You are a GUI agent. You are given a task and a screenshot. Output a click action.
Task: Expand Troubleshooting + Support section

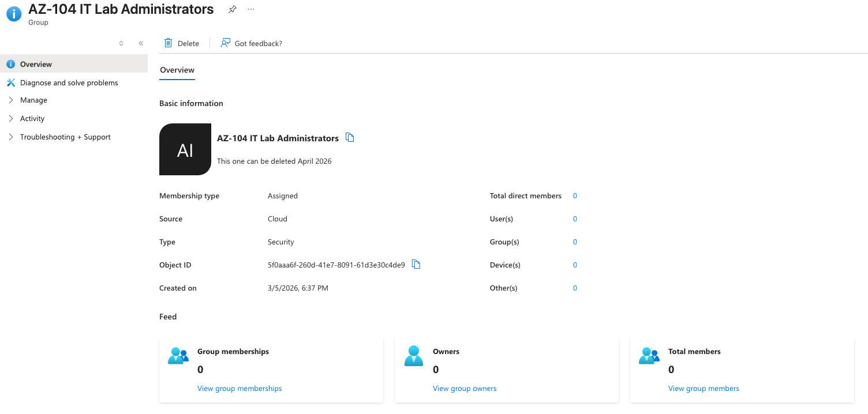(x=11, y=137)
